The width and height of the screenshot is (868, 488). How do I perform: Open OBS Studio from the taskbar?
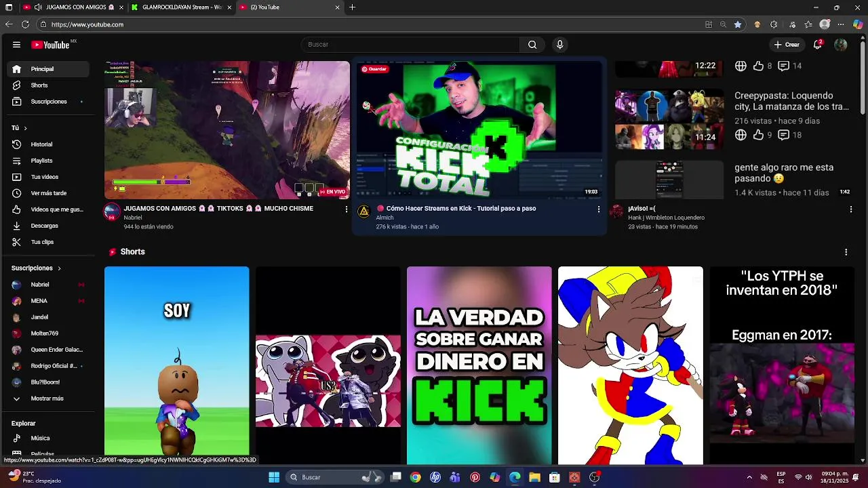595,477
